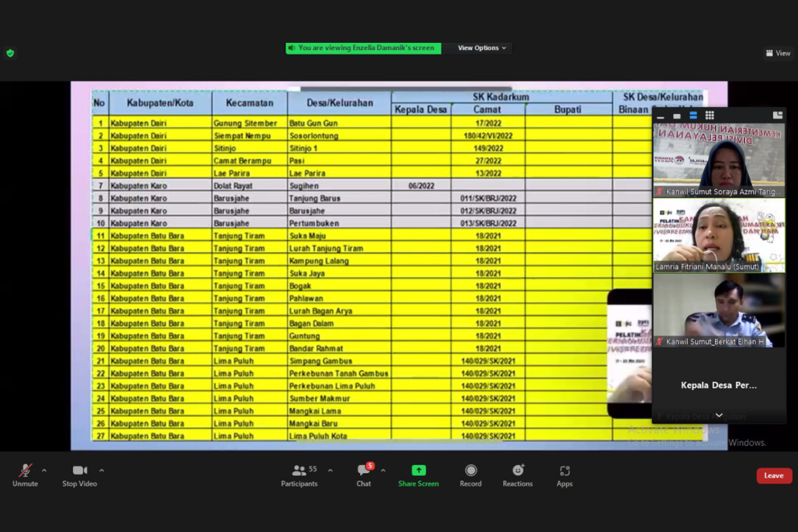Unmute the microphone
Image resolution: width=798 pixels, height=532 pixels.
24,474
